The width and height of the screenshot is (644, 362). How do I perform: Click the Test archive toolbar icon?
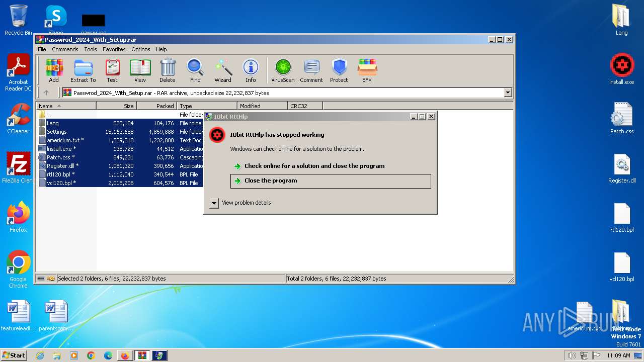pyautogui.click(x=112, y=71)
